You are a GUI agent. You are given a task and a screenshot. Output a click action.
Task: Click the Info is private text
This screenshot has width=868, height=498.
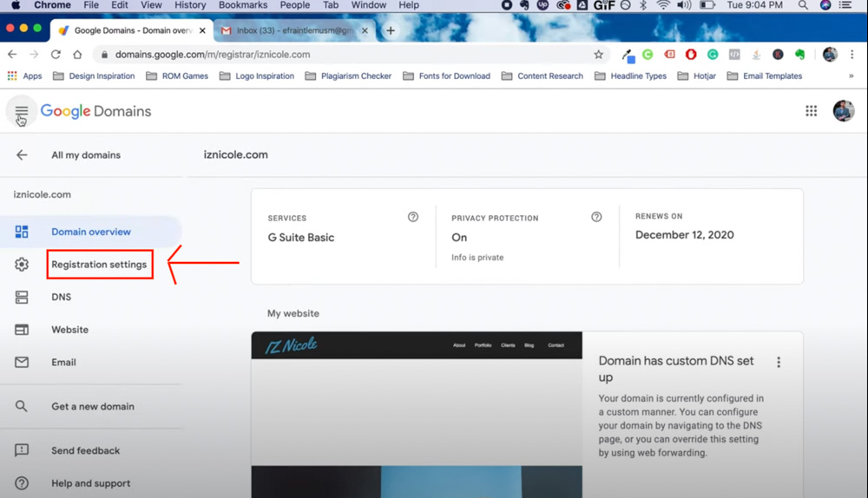point(477,258)
